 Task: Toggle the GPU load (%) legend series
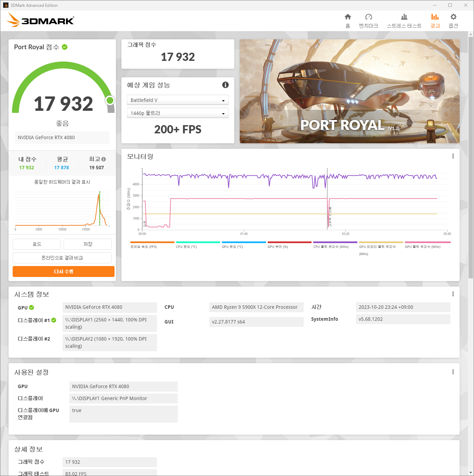[x=290, y=245]
